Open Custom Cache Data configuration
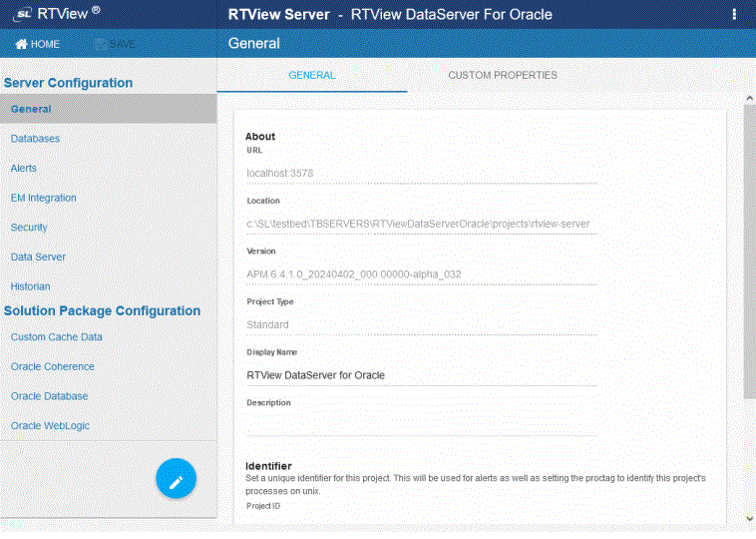 point(57,336)
